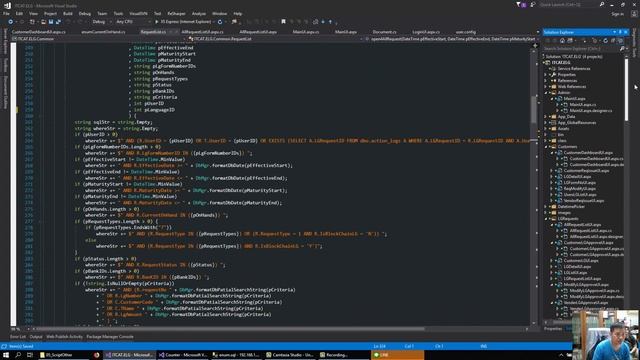This screenshot has width=640, height=360.
Task: Select MainUI.aspx.designer.cs in Solution Explorer
Action: [591, 111]
